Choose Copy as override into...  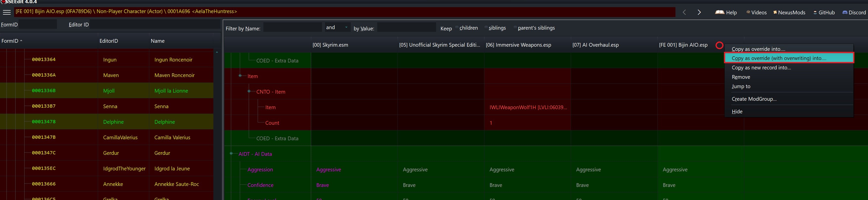789,49
